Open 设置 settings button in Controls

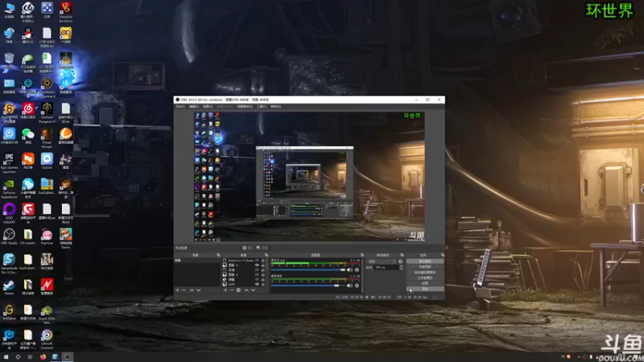click(425, 283)
